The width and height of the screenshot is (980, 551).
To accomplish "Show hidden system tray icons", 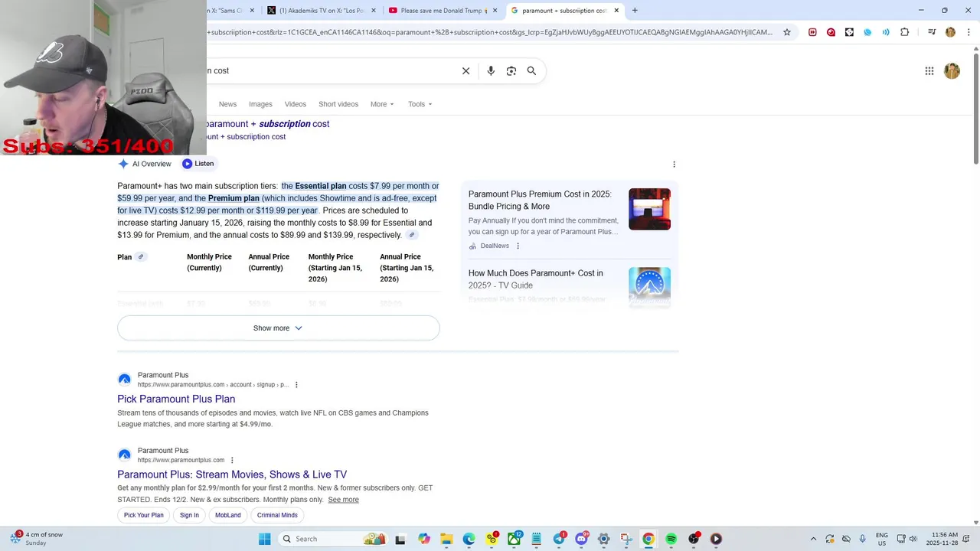I will pos(813,539).
